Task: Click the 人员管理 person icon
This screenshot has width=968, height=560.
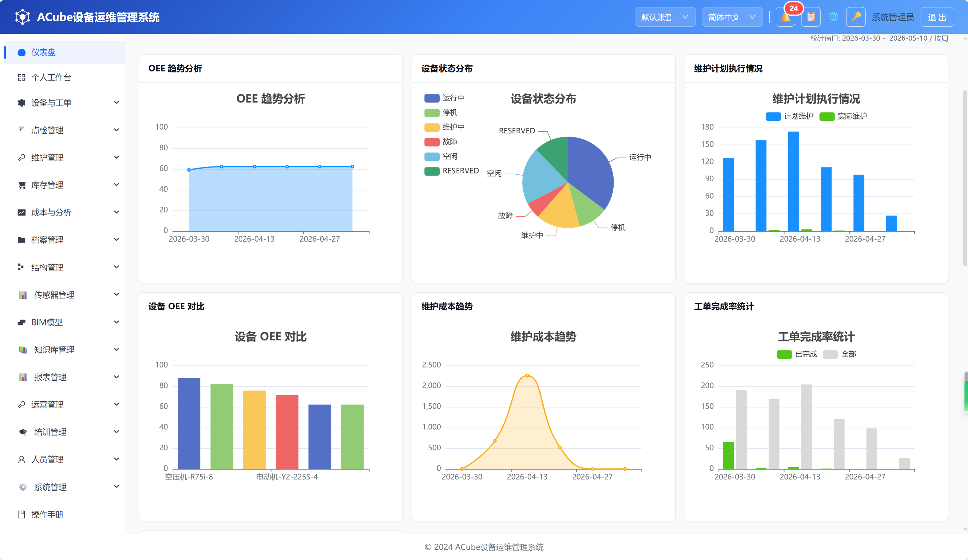Action: pos(22,460)
